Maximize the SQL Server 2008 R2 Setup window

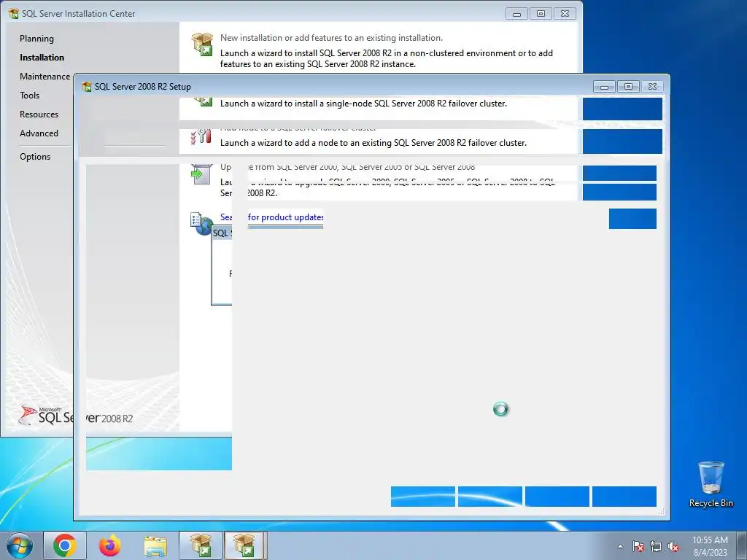[x=628, y=87]
